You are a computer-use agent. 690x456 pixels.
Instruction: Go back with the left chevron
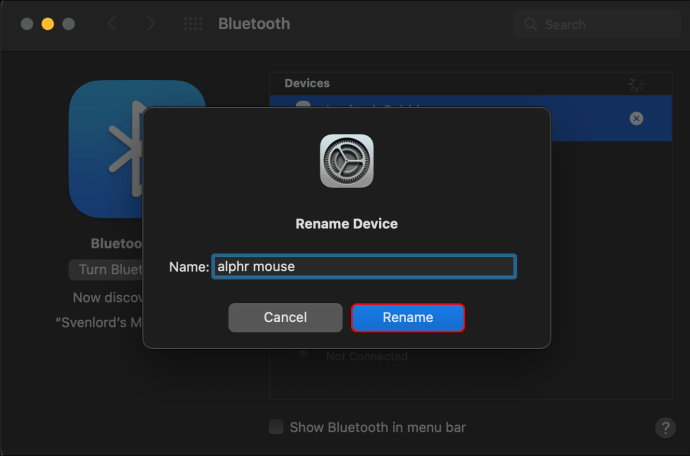coord(112,24)
